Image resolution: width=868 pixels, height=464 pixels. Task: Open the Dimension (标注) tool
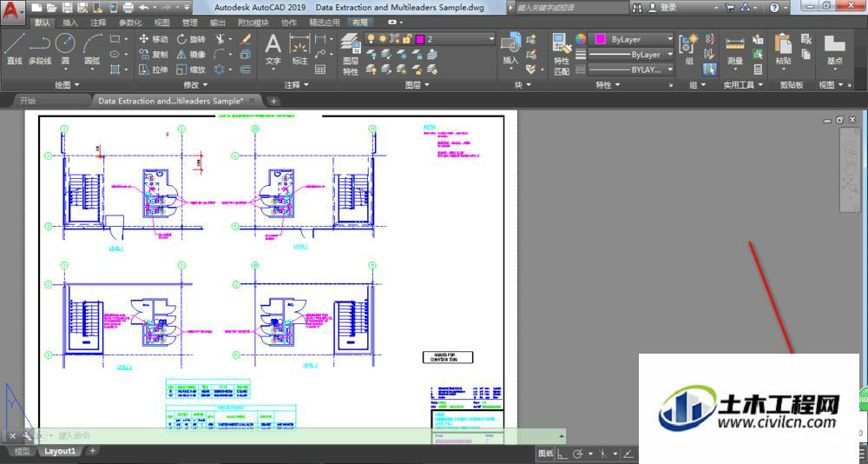tap(299, 50)
